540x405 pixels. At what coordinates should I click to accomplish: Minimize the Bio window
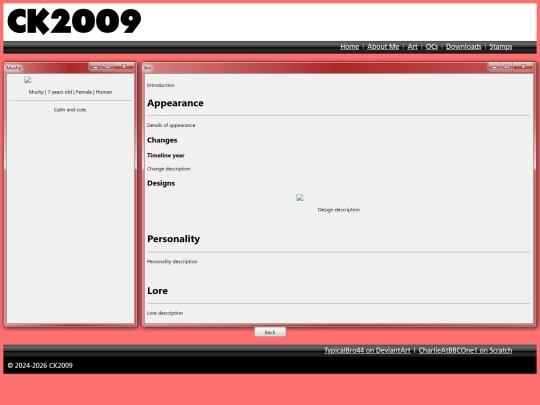click(x=495, y=67)
